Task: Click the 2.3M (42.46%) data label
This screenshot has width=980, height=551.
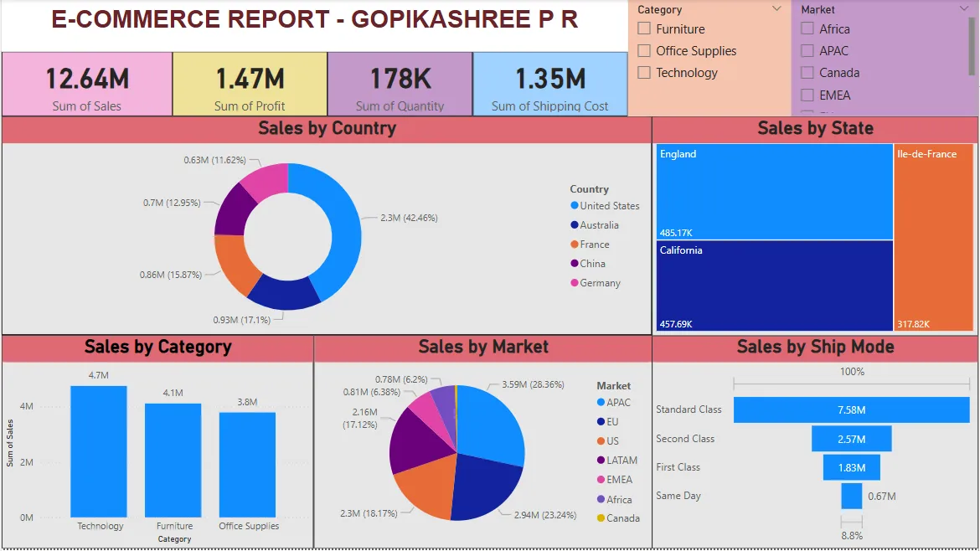Action: [x=409, y=218]
